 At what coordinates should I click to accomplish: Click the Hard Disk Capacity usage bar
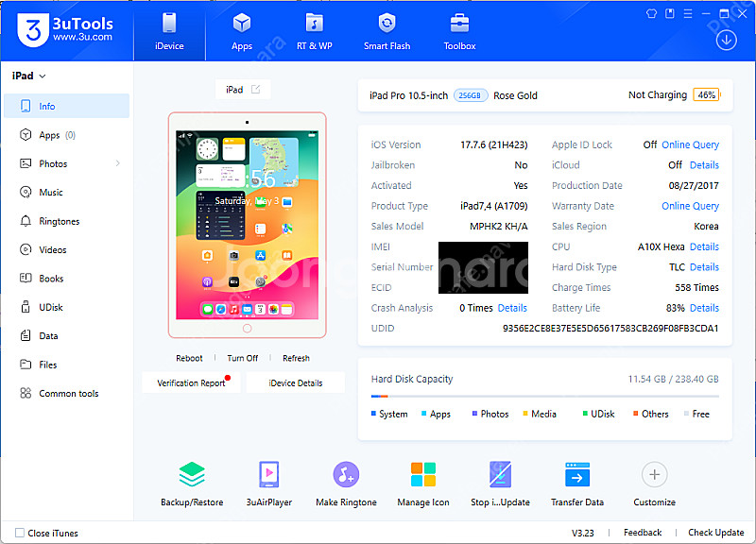point(545,396)
